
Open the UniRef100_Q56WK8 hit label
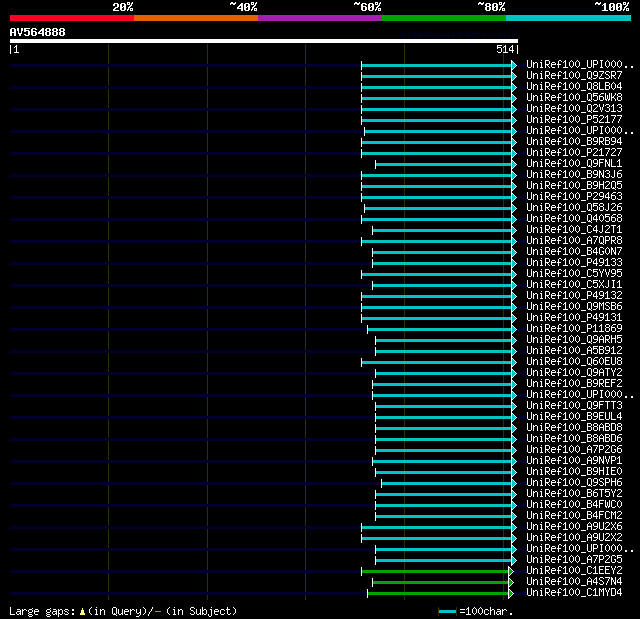click(574, 98)
